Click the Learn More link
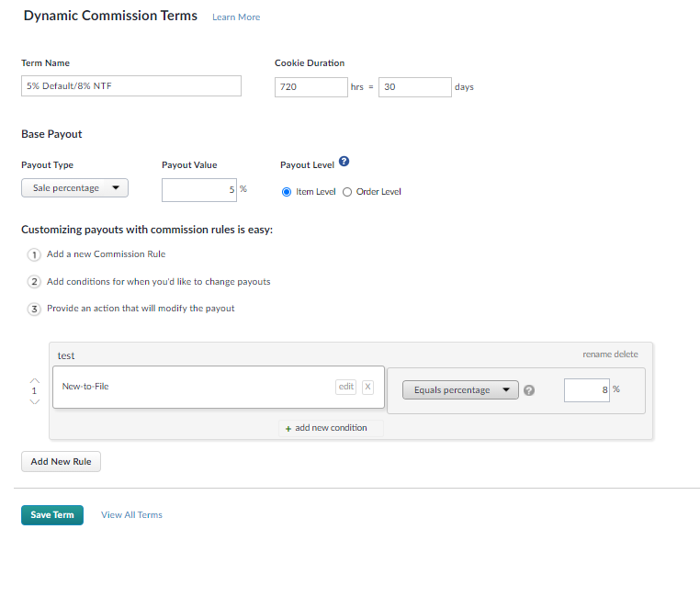The image size is (700, 608). coord(236,17)
